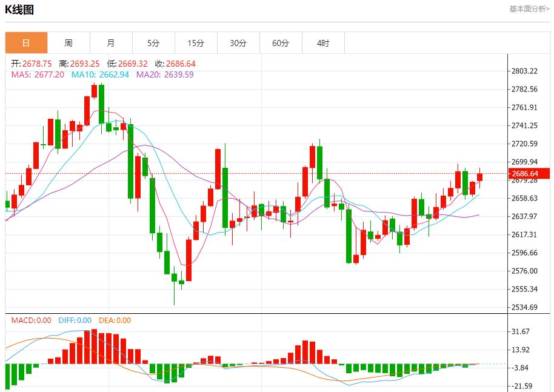This screenshot has height=392, width=554.
Task: Click the DIFF indicator label
Action: point(75,321)
